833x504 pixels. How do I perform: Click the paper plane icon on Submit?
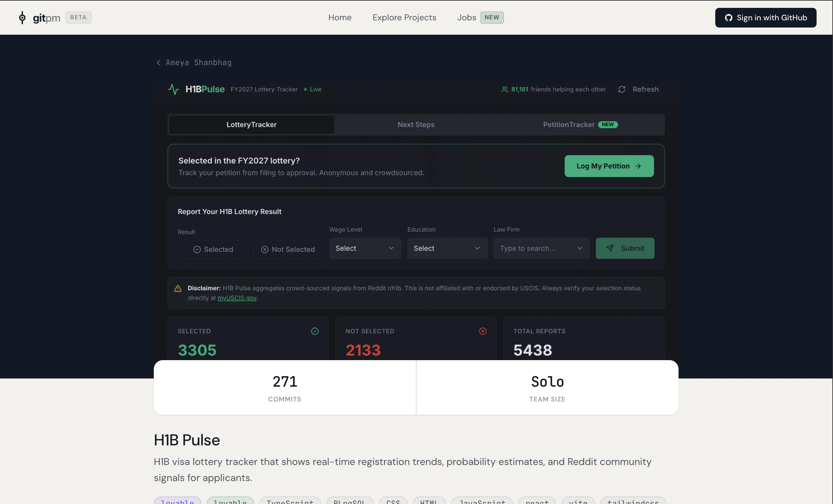pos(610,248)
